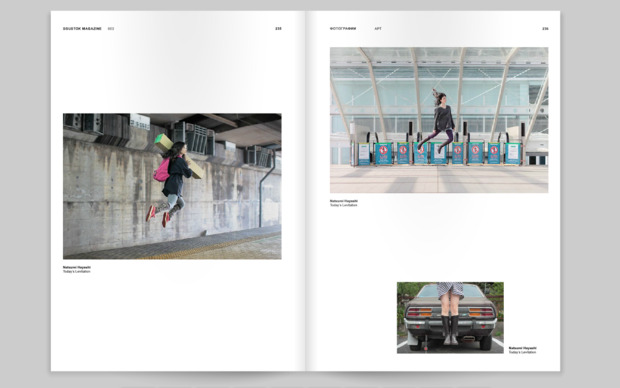620x388 pixels.
Task: Click the issue number beside magazine title
Action: [x=111, y=28]
